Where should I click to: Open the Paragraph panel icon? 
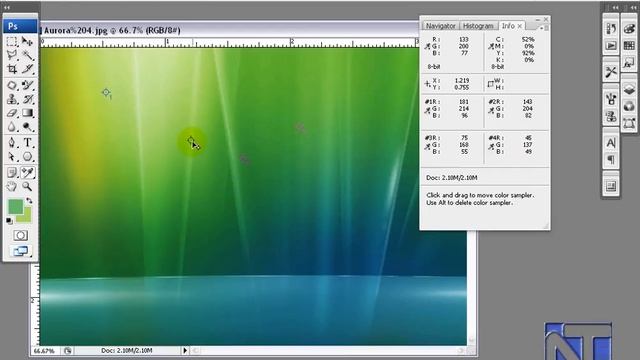(x=611, y=160)
